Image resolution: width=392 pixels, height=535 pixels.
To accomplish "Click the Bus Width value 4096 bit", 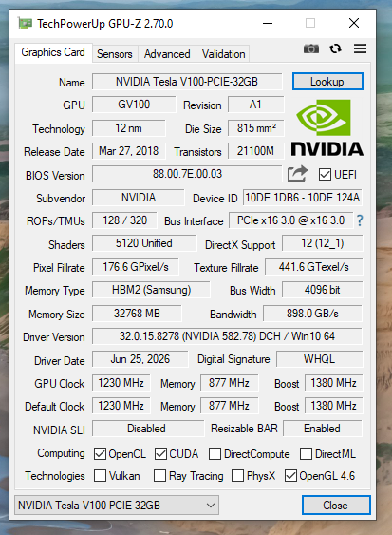I will pos(322,290).
